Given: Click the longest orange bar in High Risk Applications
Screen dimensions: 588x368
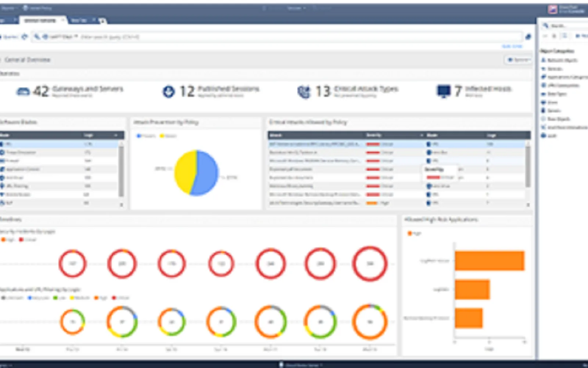Looking at the screenshot, I should pyautogui.click(x=490, y=261).
